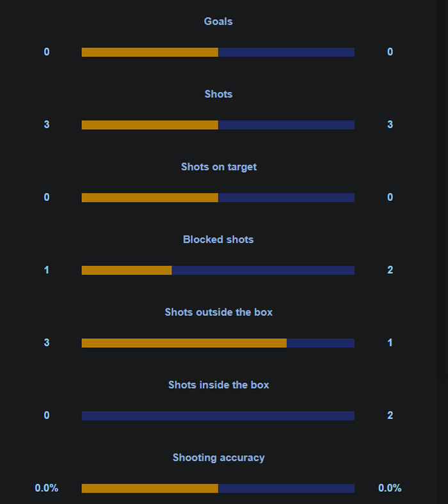Click the all-blue Shots inside the box bar
The height and width of the screenshot is (504, 448).
(x=218, y=416)
